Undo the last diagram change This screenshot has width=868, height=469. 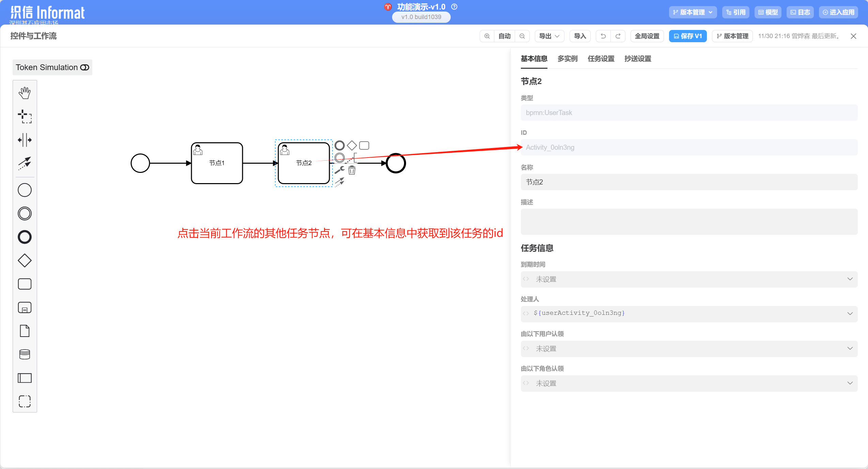tap(603, 36)
